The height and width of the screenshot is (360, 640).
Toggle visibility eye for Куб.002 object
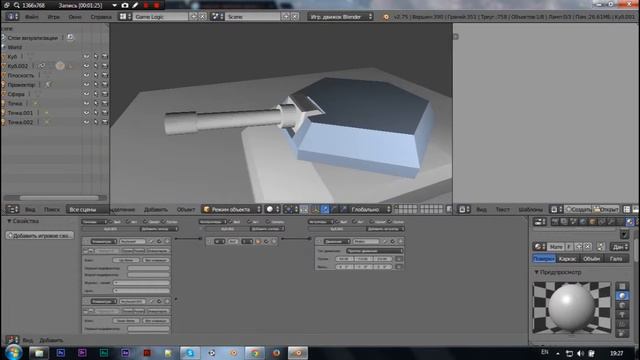click(86, 66)
